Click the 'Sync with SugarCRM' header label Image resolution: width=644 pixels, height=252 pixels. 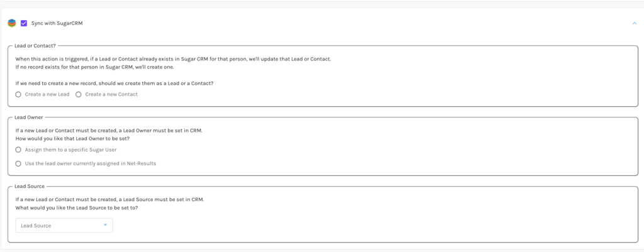(57, 23)
